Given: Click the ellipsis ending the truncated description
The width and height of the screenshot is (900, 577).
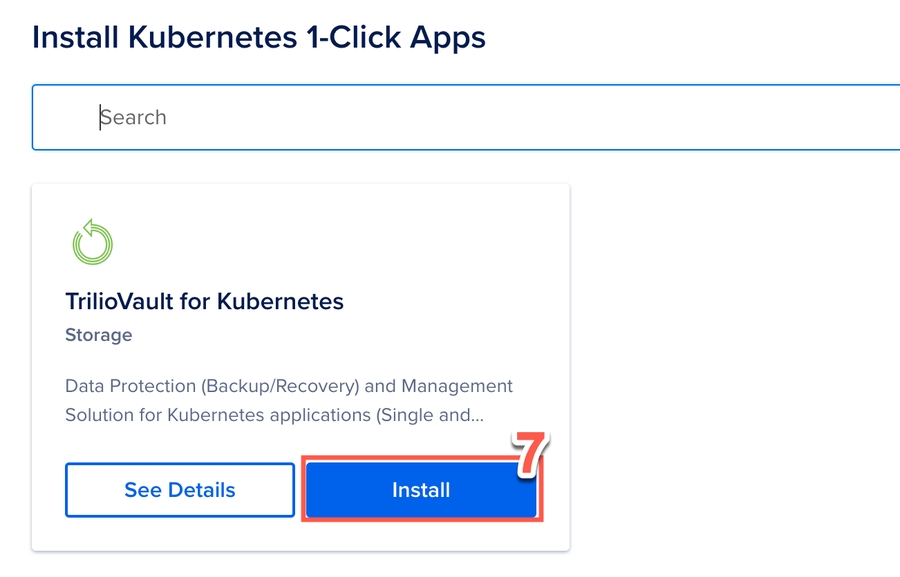Looking at the screenshot, I should (x=477, y=416).
